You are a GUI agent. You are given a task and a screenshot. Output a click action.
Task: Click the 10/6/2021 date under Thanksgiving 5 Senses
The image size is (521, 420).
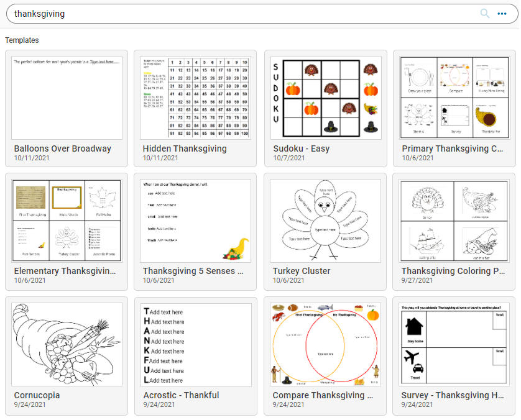(159, 280)
